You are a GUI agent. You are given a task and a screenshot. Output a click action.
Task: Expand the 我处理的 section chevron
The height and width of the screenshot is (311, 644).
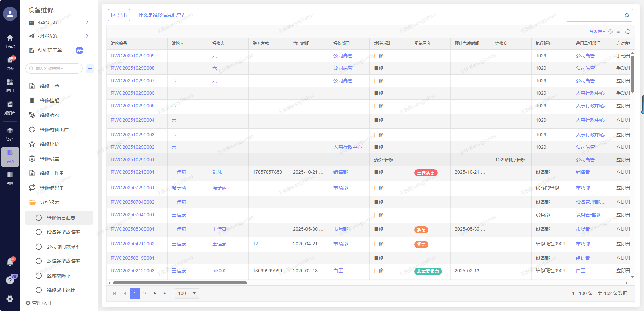[x=87, y=22]
